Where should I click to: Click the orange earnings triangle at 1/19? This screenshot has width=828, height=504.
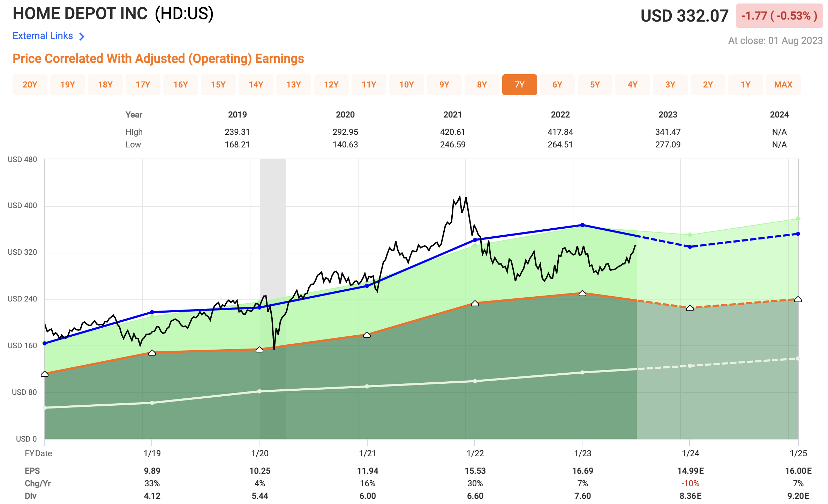point(152,353)
